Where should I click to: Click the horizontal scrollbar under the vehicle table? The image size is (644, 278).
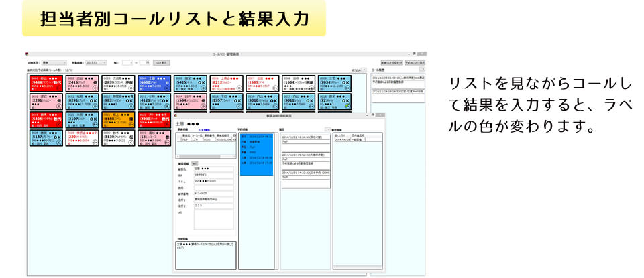point(206,156)
